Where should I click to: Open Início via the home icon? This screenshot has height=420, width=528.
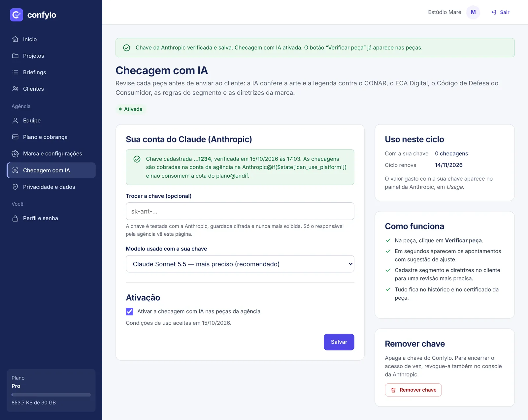point(15,39)
